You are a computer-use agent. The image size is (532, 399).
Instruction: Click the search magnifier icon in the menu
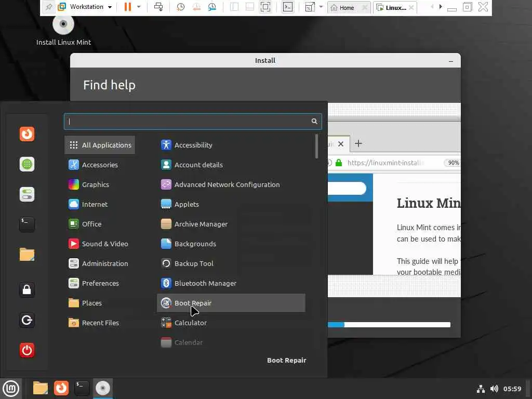(314, 121)
